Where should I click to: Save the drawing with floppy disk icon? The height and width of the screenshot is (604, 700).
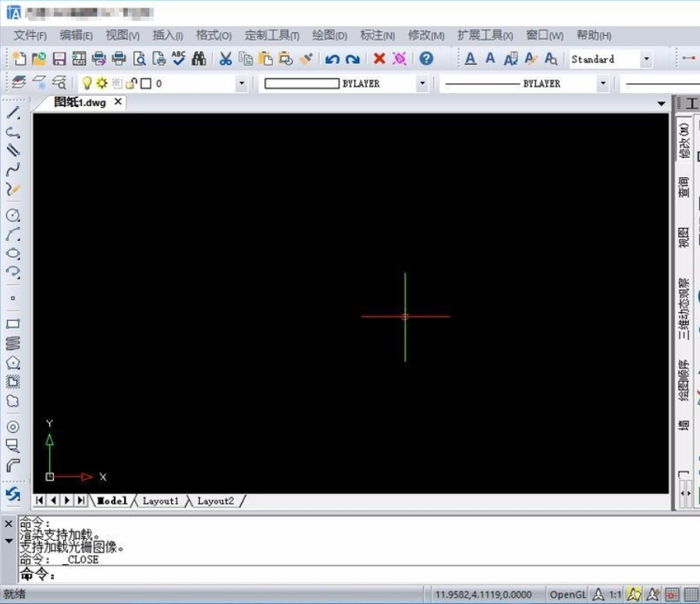point(59,59)
